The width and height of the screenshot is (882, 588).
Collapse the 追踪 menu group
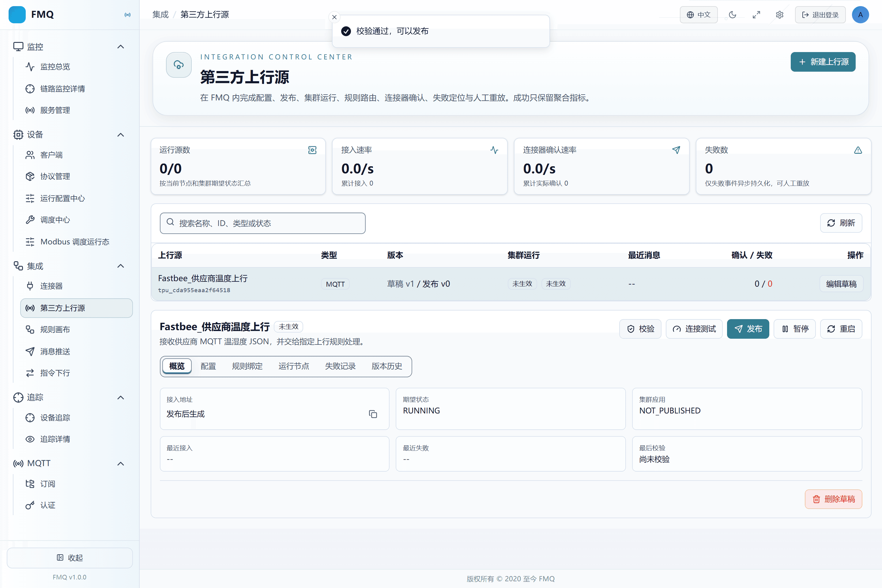point(120,398)
